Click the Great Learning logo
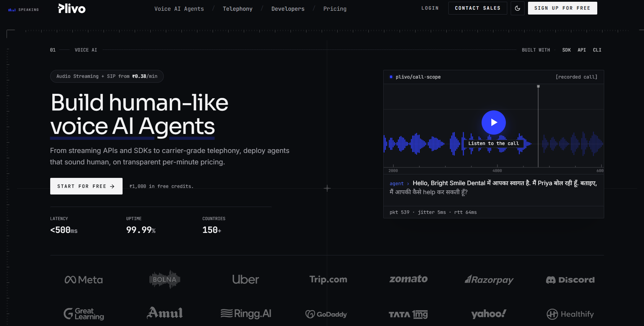This screenshot has width=644, height=326. coord(84,314)
